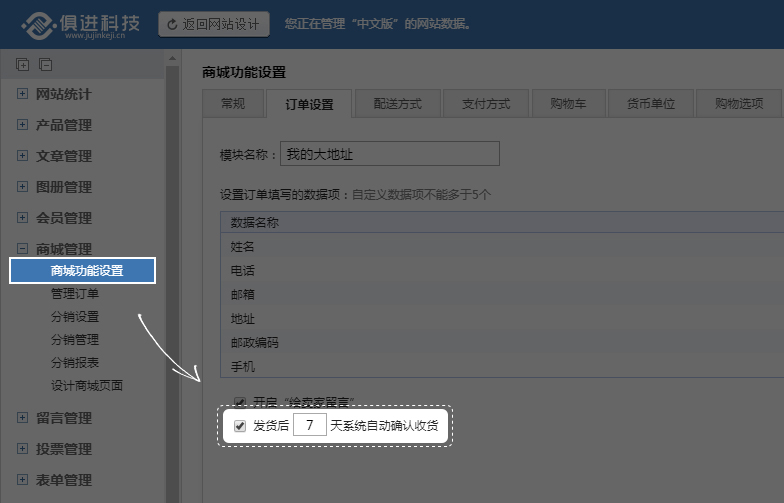Expand the 网站统计 tree node

tap(23, 94)
